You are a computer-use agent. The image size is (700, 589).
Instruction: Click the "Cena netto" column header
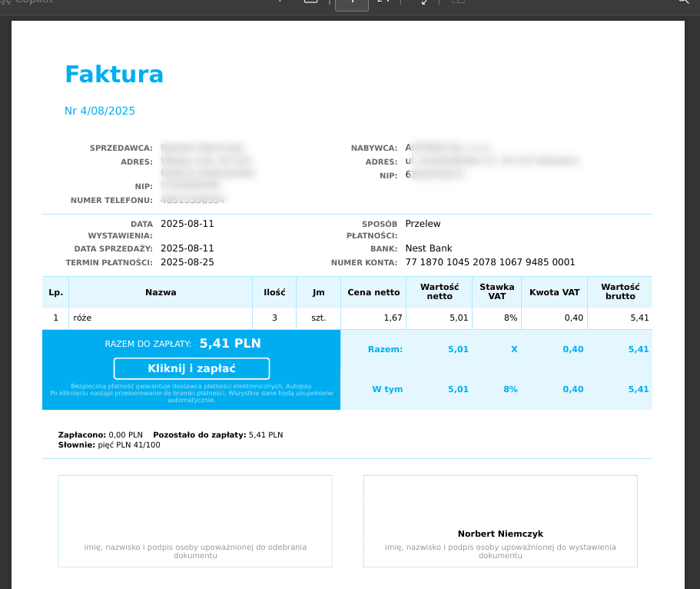coord(373,292)
